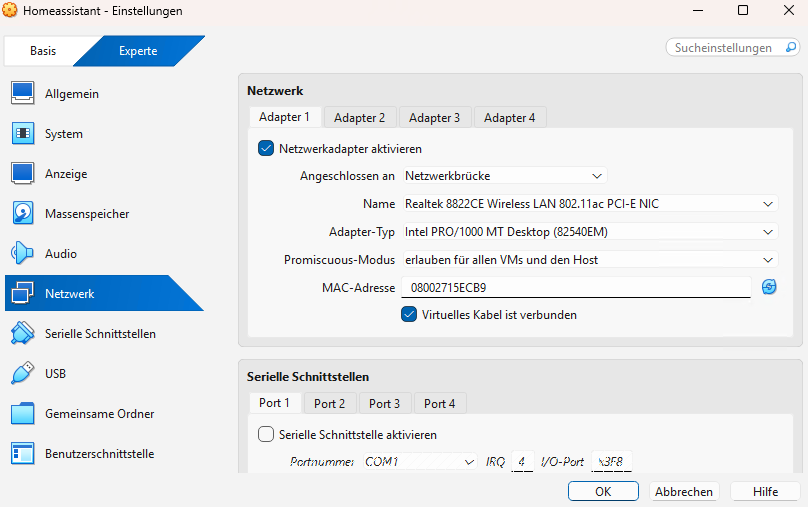Viewport: 808px width, 507px height.
Task: Click the Gemeinsame Ordner label
Action: (99, 414)
